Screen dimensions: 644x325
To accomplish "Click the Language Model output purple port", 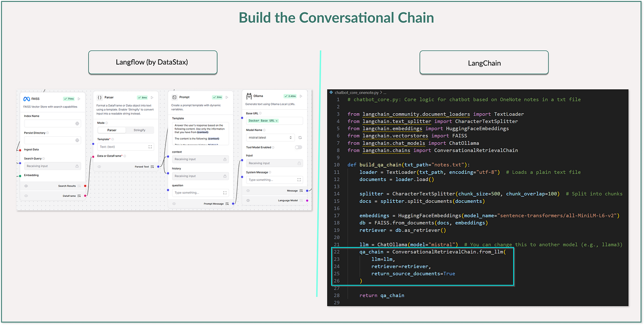I will (x=307, y=200).
